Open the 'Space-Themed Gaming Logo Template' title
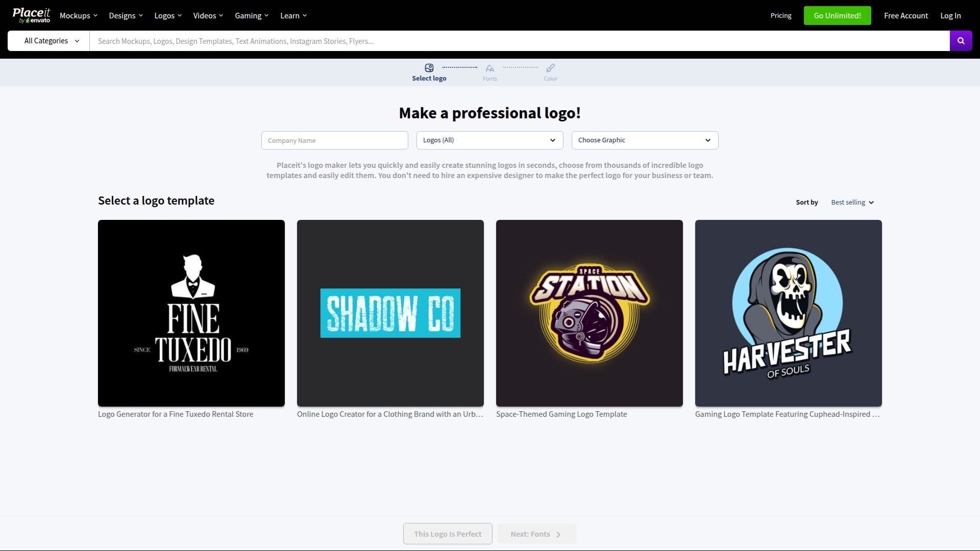The height and width of the screenshot is (551, 980). [x=561, y=414]
